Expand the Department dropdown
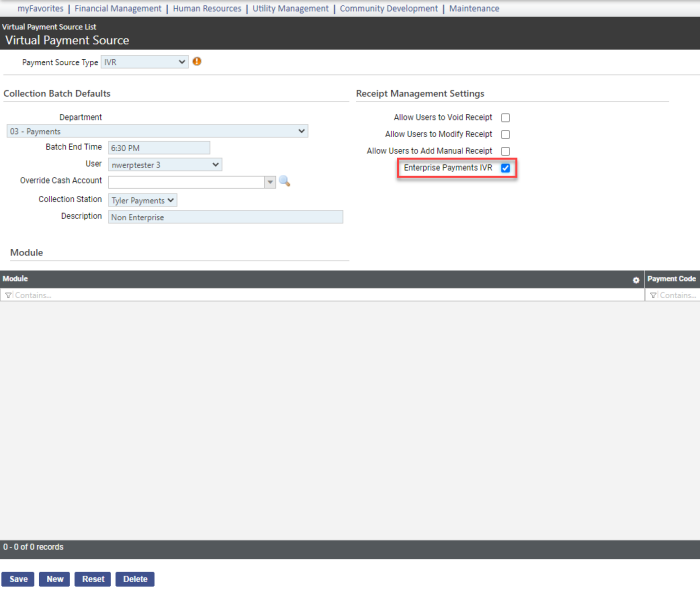This screenshot has height=590, width=700. point(157,131)
